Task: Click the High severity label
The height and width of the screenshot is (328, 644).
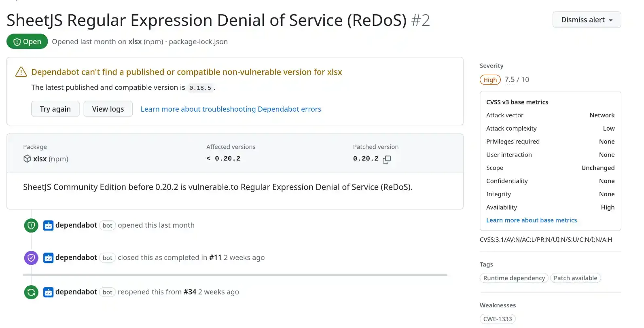Action: coord(490,80)
